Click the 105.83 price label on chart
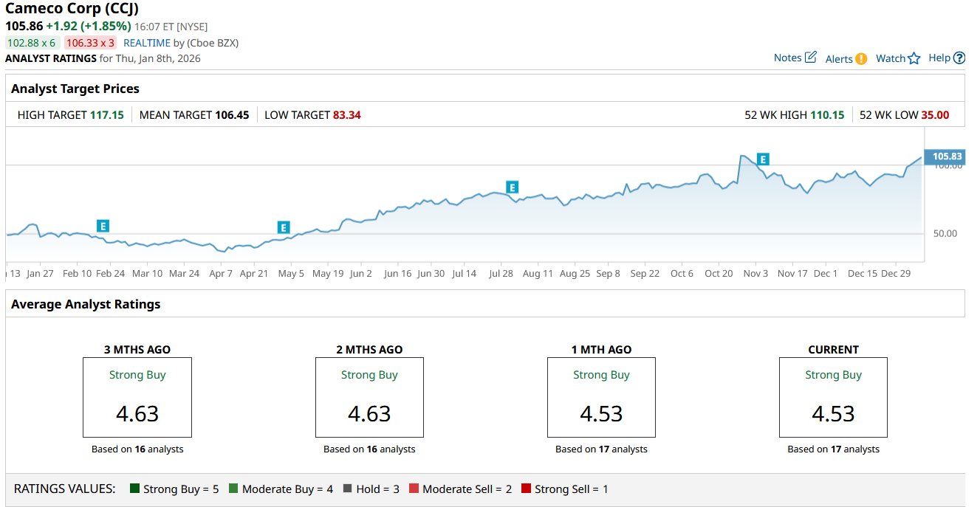 coord(947,156)
